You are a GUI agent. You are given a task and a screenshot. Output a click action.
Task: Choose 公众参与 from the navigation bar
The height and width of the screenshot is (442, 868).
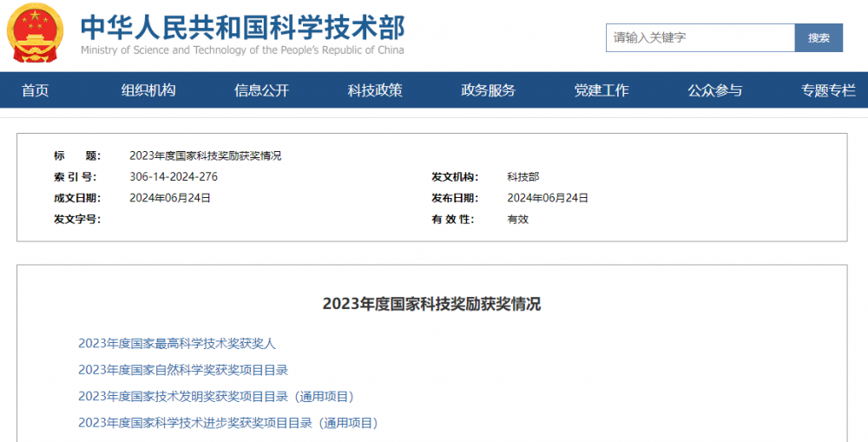tap(714, 90)
